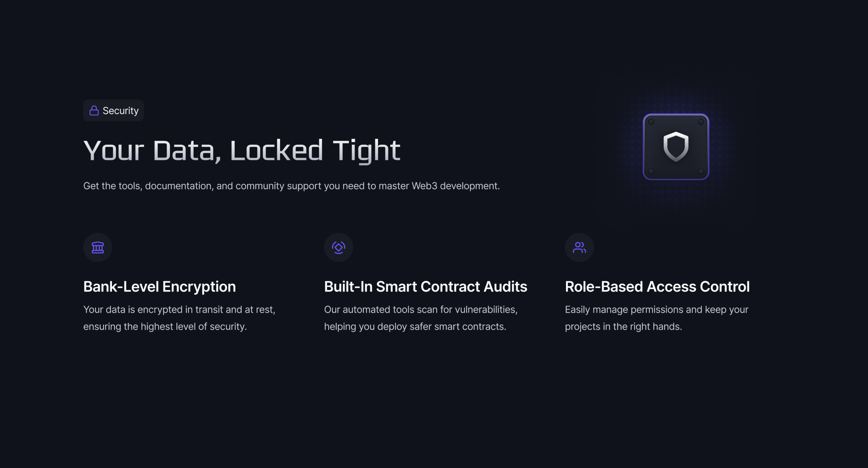Viewport: 868px width, 468px height.
Task: Click the top-left screw on shield tile
Action: click(x=651, y=122)
